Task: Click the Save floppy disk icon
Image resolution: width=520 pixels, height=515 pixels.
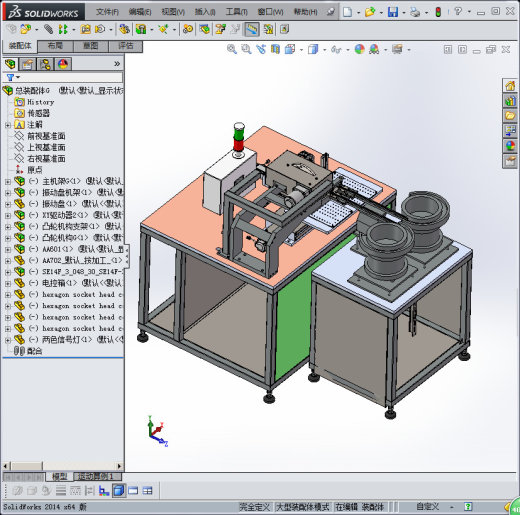Action: point(393,12)
